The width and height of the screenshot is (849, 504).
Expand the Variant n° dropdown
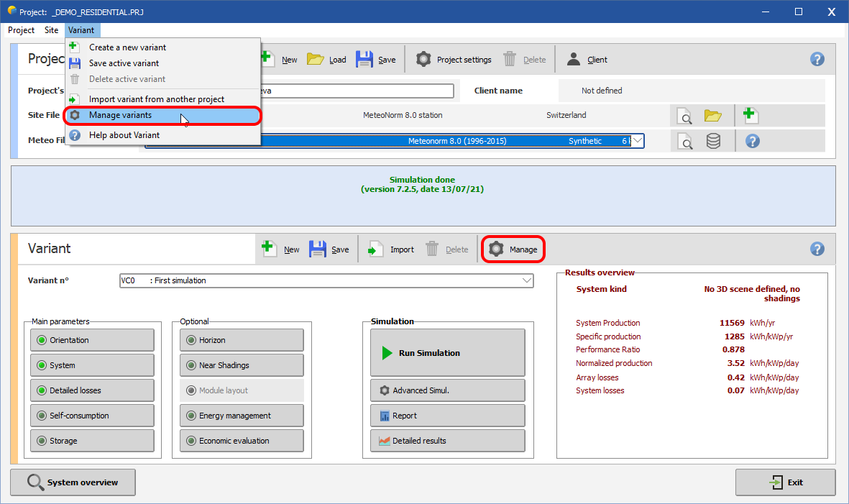(x=526, y=280)
